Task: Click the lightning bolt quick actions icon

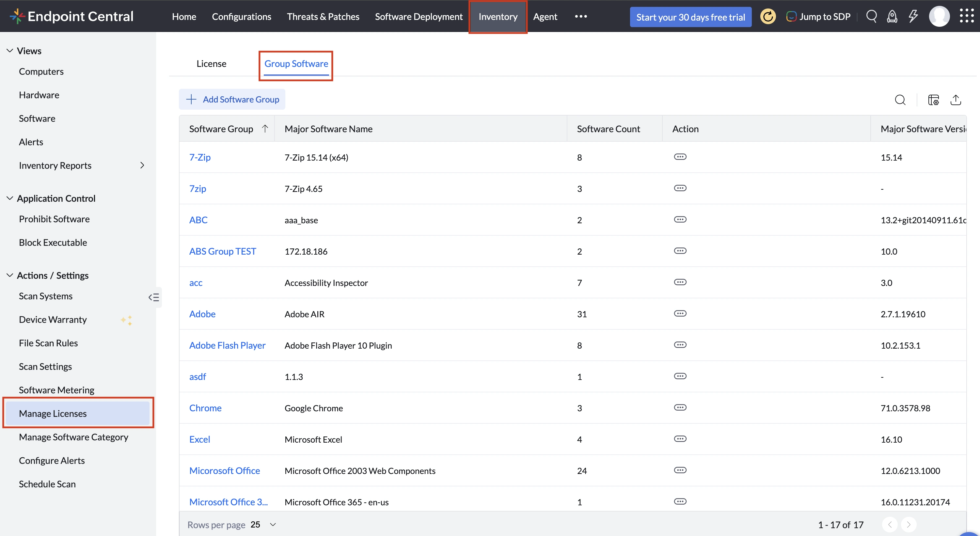Action: pyautogui.click(x=913, y=16)
